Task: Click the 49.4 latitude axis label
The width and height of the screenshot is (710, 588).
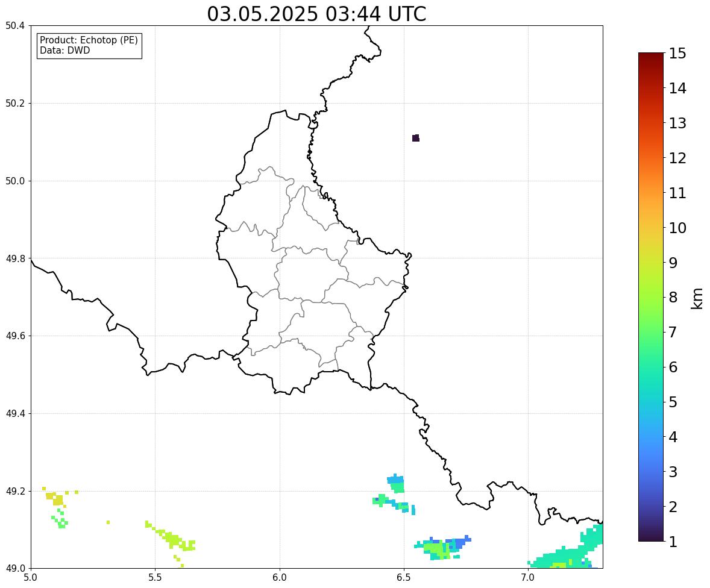Action: 15,414
